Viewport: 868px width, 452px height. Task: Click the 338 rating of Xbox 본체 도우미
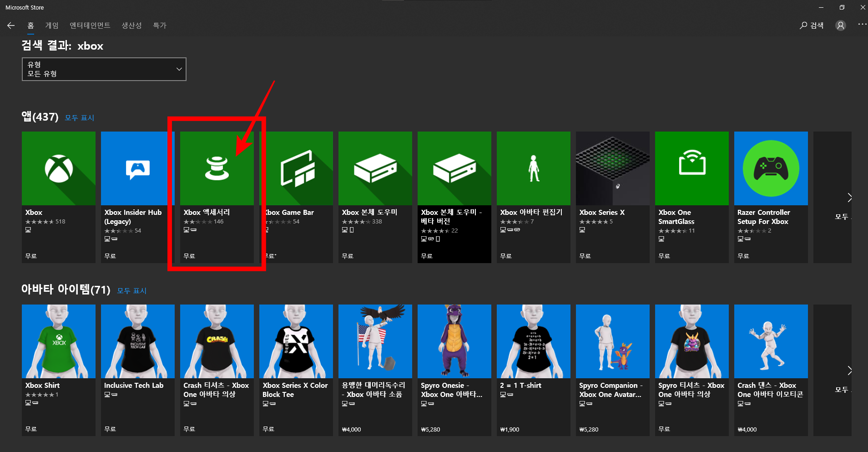377,222
